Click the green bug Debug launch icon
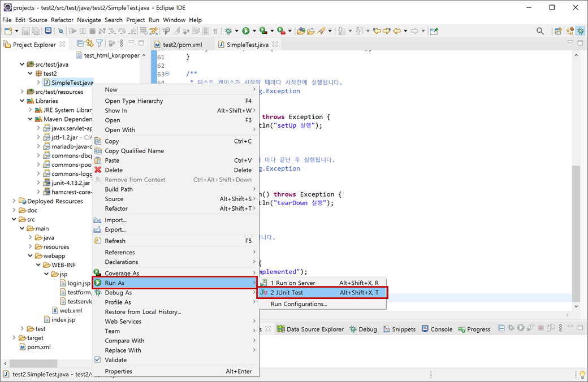The height and width of the screenshot is (382, 588). click(x=228, y=31)
